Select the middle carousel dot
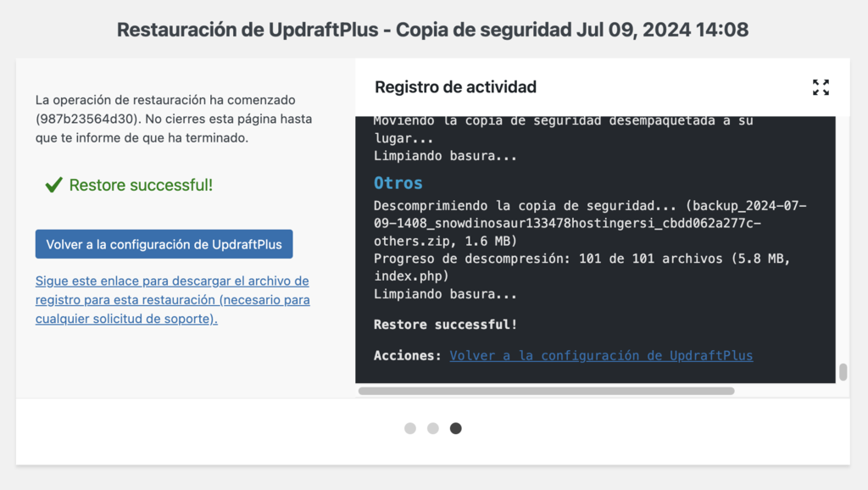The image size is (868, 490). [x=434, y=428]
